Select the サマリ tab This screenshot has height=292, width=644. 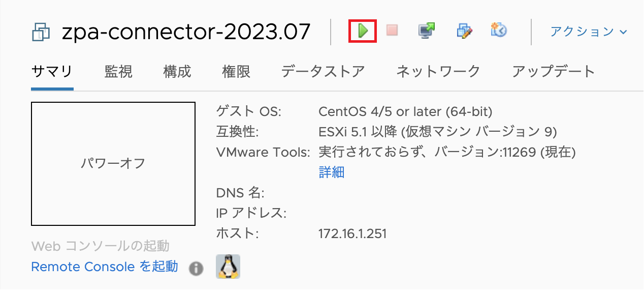(52, 71)
